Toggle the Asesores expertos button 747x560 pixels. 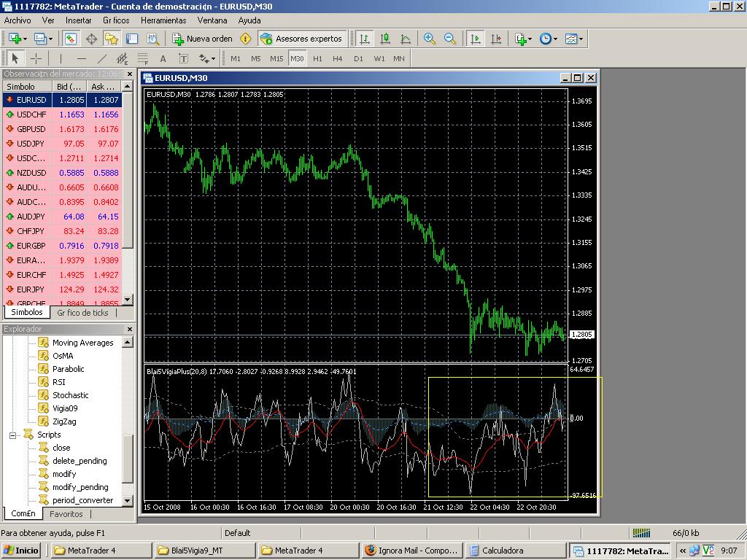coord(301,39)
